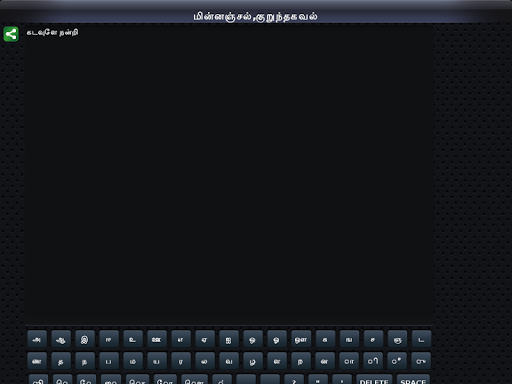Tap the ட consonant key
The image size is (512, 384).
point(421,339)
